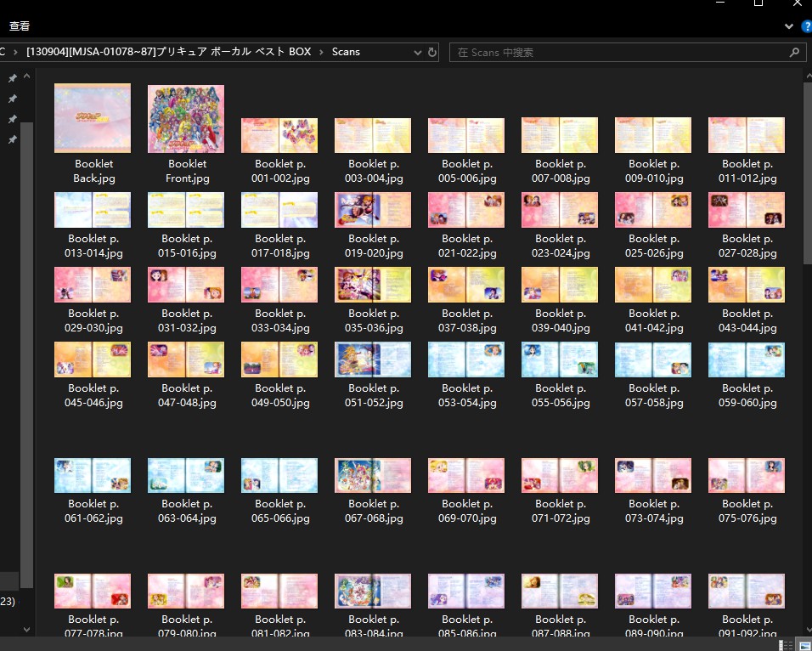The image size is (812, 651).
Task: Select Booklet p. 001-002.jpg thumbnail
Action: click(x=279, y=135)
